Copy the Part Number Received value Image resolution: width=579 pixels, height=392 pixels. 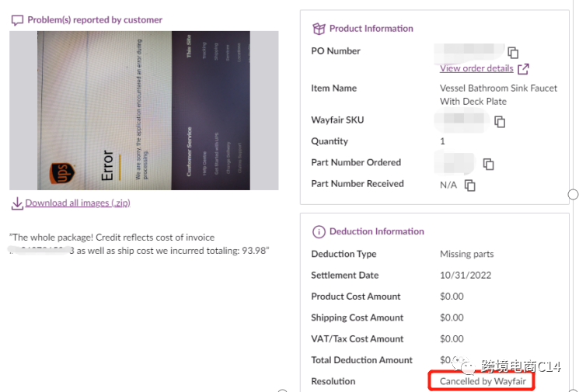pyautogui.click(x=469, y=186)
